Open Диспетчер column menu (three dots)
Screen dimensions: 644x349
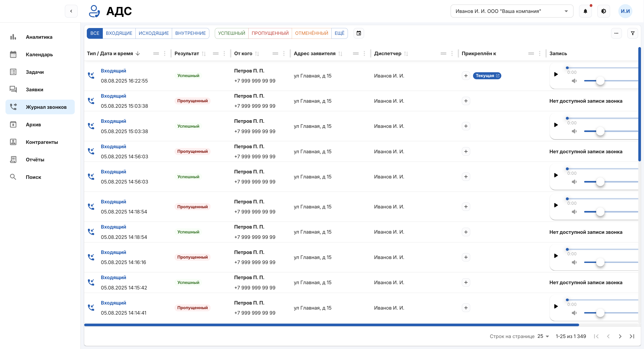(x=452, y=53)
